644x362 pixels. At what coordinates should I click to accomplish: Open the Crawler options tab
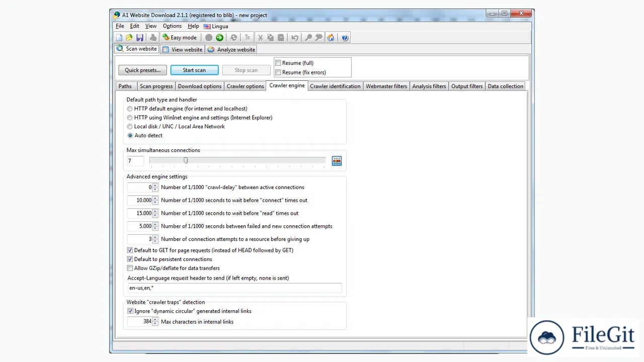(x=246, y=86)
